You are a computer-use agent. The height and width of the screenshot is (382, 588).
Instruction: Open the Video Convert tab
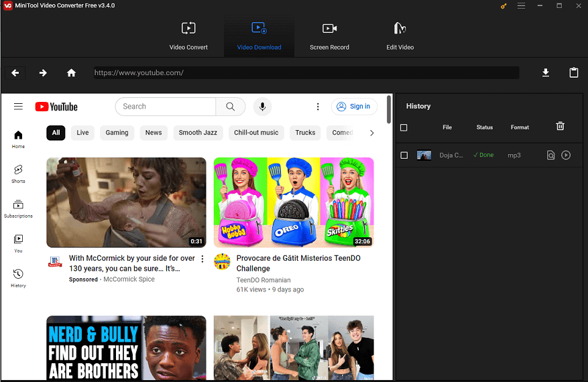pos(188,36)
